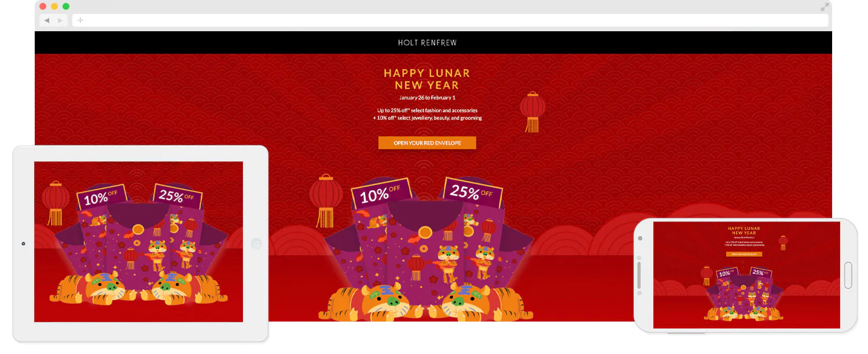The width and height of the screenshot is (868, 354).
Task: Click the 25% off coupon in browser page
Action: coord(472,191)
